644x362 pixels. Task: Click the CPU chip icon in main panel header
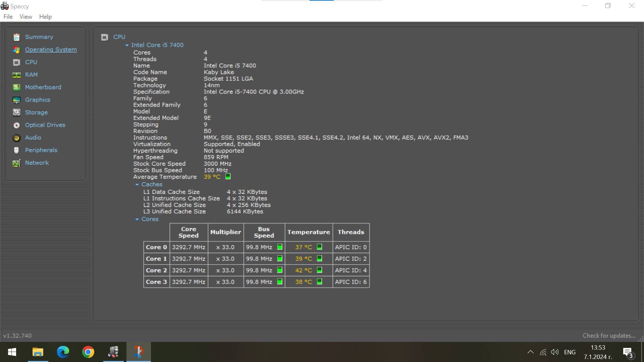click(x=105, y=37)
